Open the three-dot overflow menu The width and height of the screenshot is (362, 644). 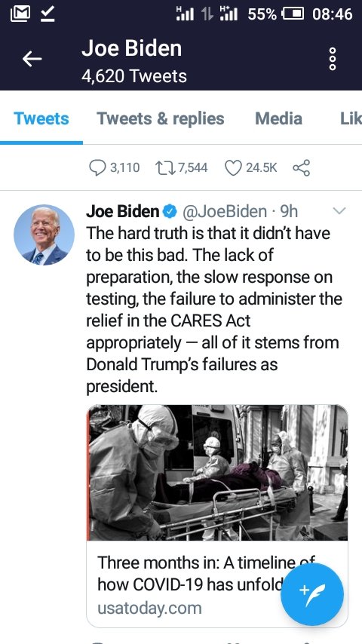[x=333, y=59]
